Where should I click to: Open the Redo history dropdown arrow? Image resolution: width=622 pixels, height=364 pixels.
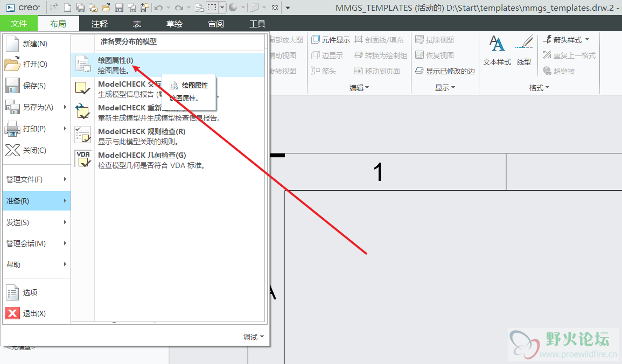[189, 8]
